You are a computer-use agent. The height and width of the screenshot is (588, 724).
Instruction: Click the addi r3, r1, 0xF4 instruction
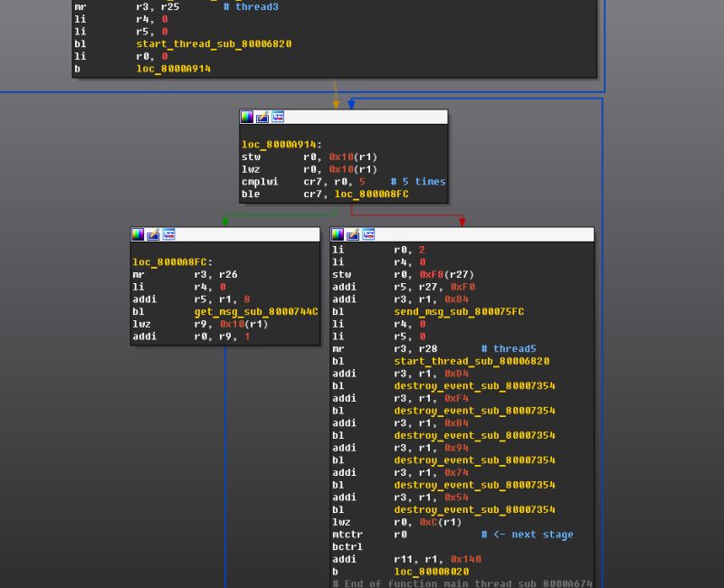tap(400, 398)
